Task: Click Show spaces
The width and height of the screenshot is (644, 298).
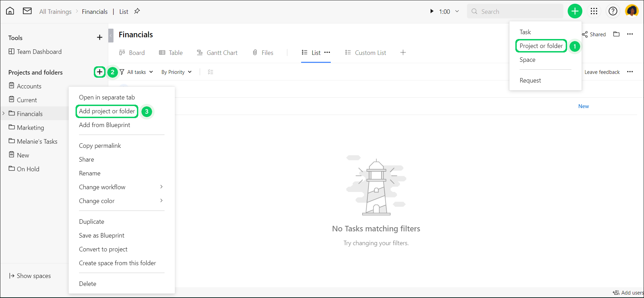Action: 30,276
